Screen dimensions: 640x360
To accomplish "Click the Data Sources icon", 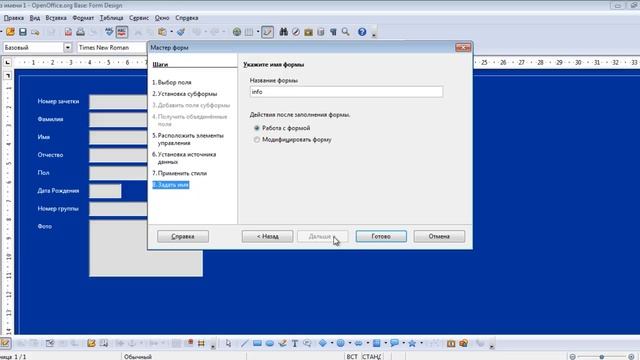I will pos(321,32).
